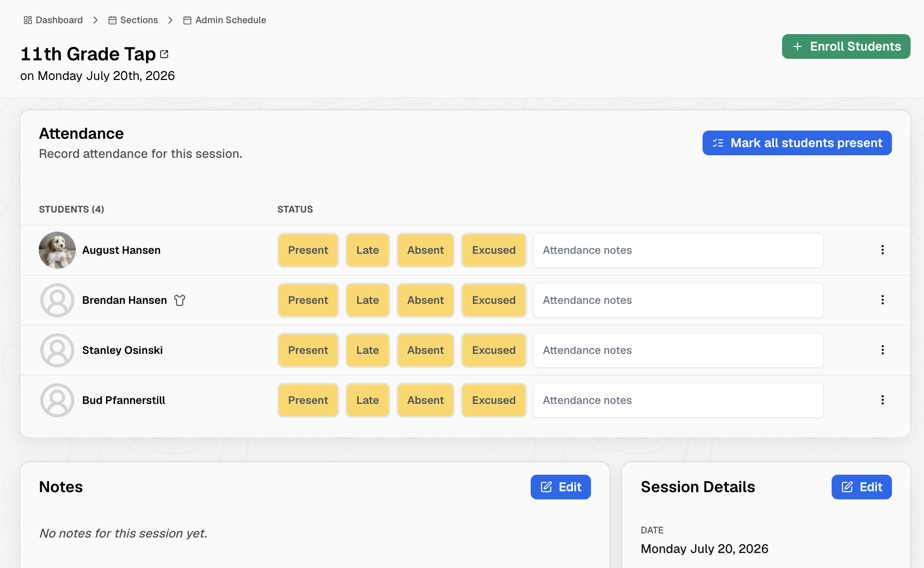Click 'on Monday July 20th, 2026' subtitle

point(98,76)
